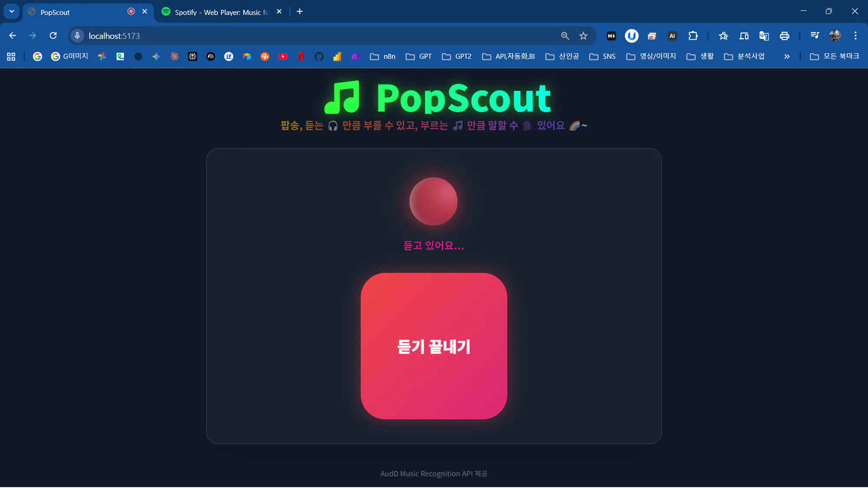This screenshot has height=488, width=868.
Task: Open a new tab with the plus button
Action: [x=299, y=11]
